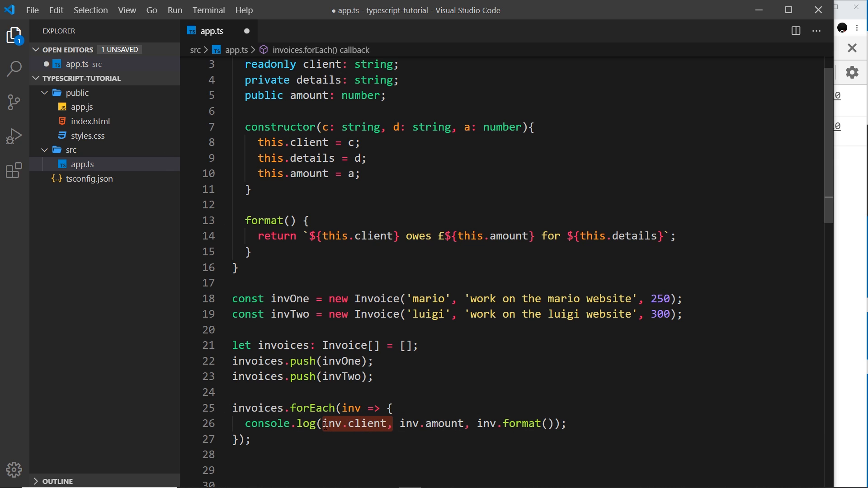Open the View menu
868x488 pixels.
pos(127,10)
